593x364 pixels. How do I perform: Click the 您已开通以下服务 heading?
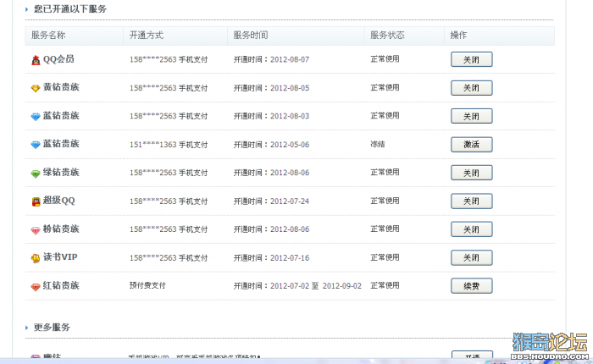[70, 9]
